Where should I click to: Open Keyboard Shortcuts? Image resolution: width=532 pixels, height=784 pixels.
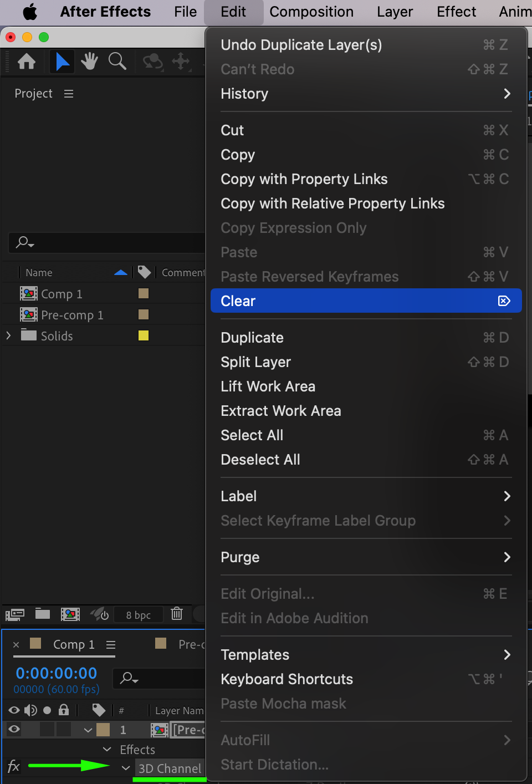[x=366, y=679]
